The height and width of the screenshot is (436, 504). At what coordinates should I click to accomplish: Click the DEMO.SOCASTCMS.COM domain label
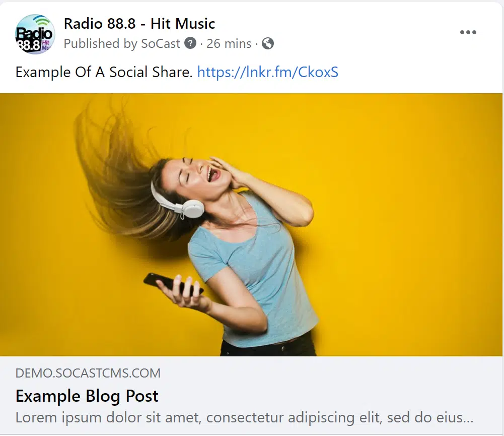point(88,373)
